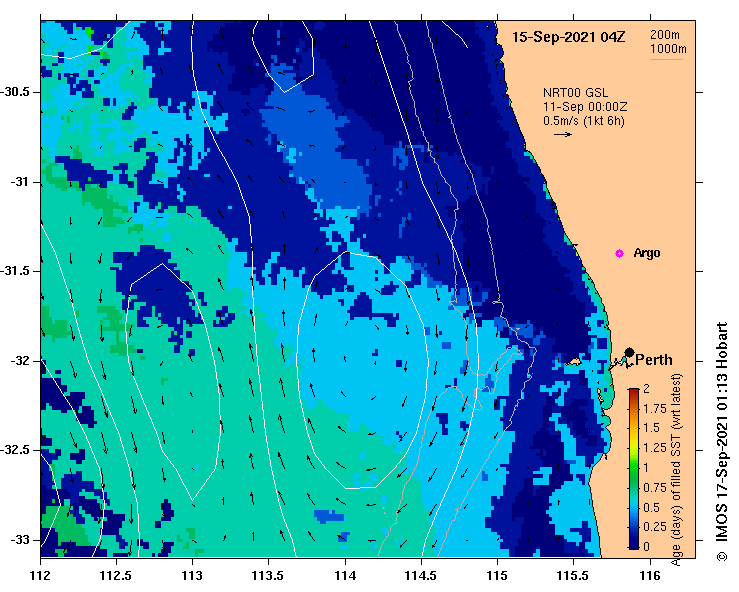Click latitude label '-31'
This screenshot has height=592, width=739.
(19, 182)
